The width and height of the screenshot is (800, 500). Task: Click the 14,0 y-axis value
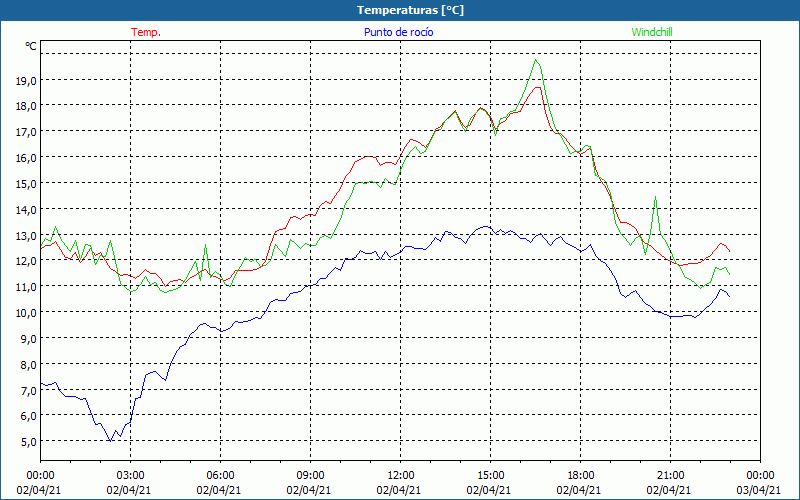click(26, 210)
